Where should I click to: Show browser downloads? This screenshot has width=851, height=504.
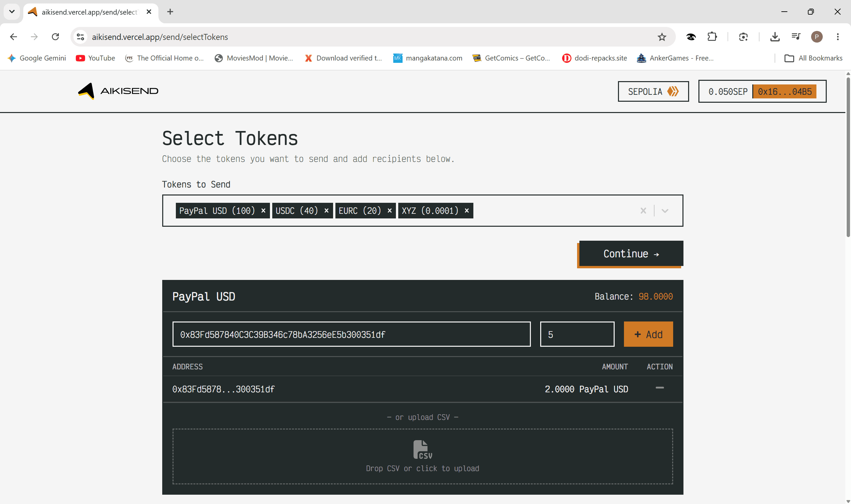pyautogui.click(x=775, y=37)
